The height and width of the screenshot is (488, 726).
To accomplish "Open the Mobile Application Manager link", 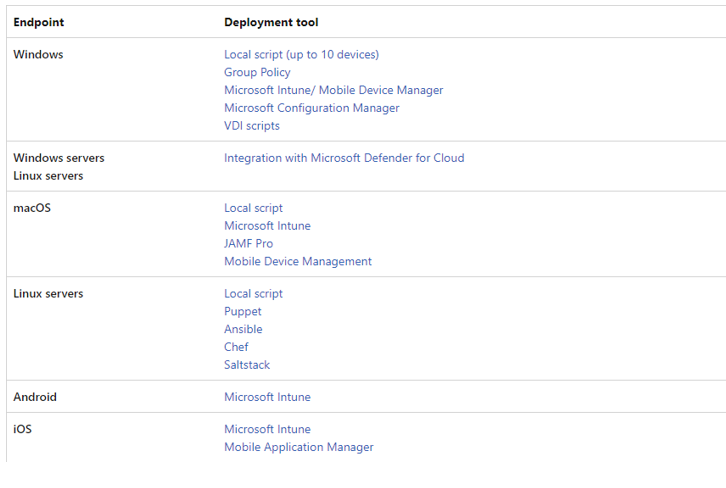I will 299,447.
